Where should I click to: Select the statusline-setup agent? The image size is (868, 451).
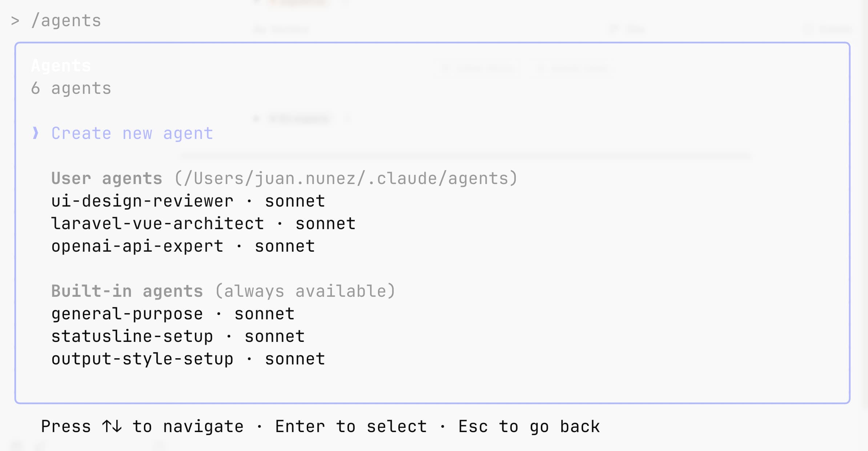pos(132,336)
